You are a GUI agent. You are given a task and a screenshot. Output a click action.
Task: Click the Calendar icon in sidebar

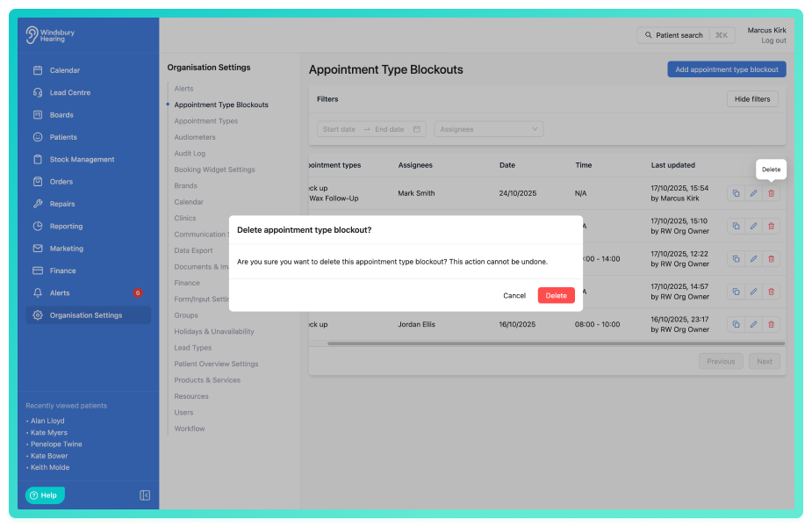point(38,70)
